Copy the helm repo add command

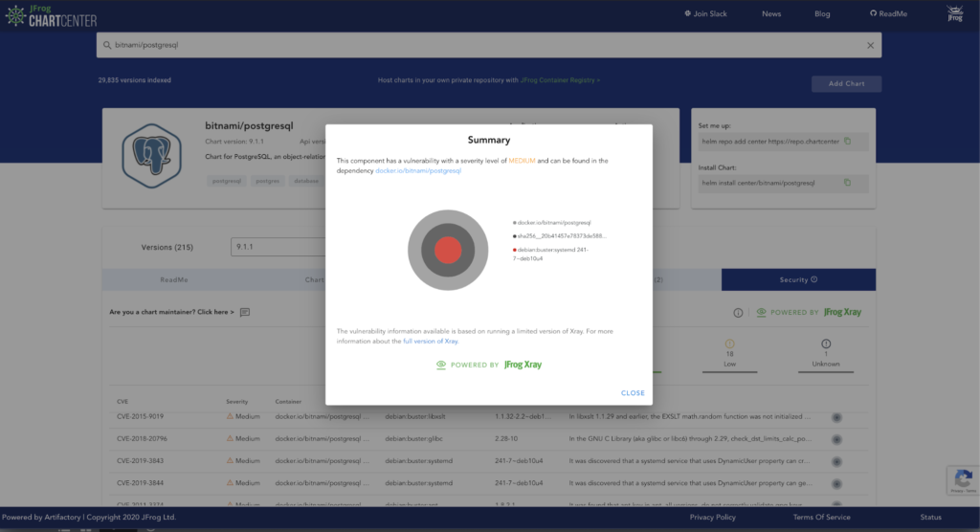847,142
